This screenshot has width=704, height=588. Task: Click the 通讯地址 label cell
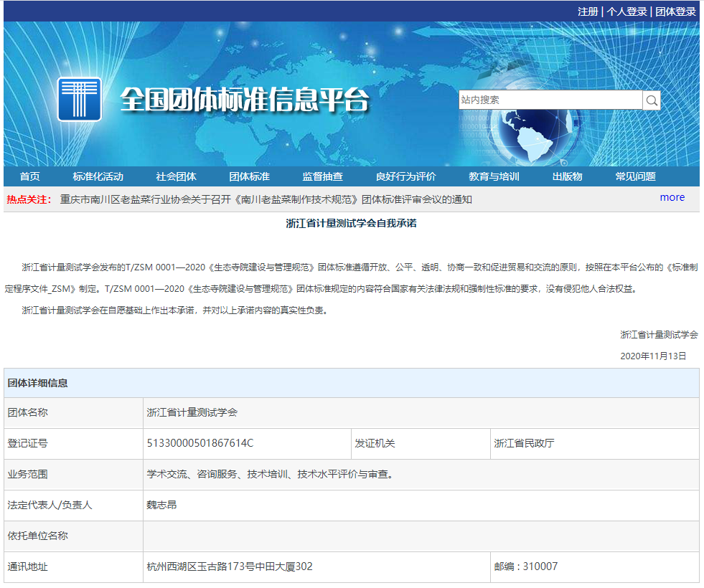point(74,567)
